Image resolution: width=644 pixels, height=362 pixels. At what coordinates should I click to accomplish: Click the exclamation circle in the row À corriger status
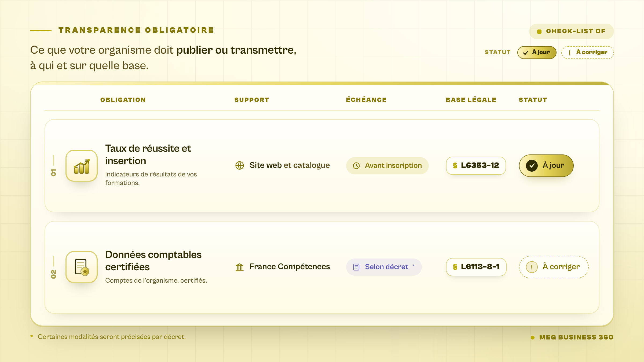click(532, 267)
